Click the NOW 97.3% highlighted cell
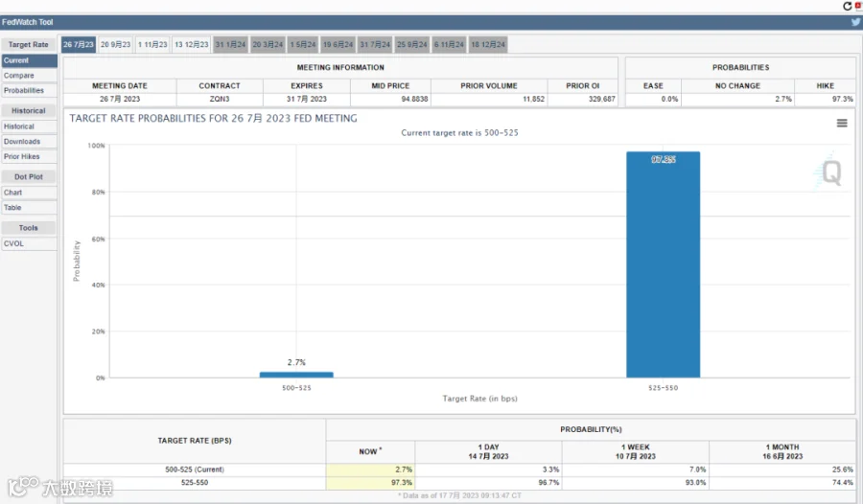Viewport: 863px width, 504px height. pyautogui.click(x=370, y=483)
